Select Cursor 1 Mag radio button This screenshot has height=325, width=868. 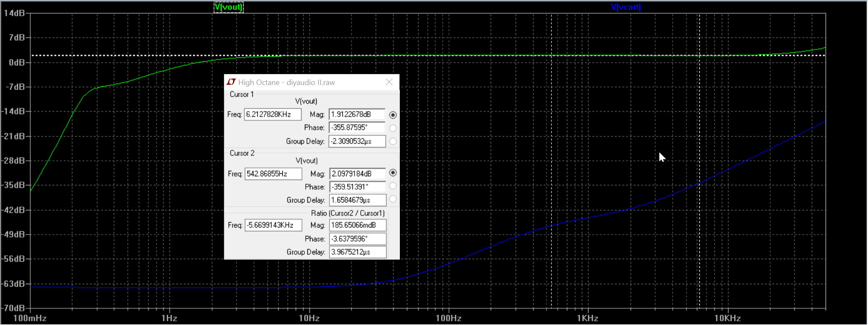point(393,115)
